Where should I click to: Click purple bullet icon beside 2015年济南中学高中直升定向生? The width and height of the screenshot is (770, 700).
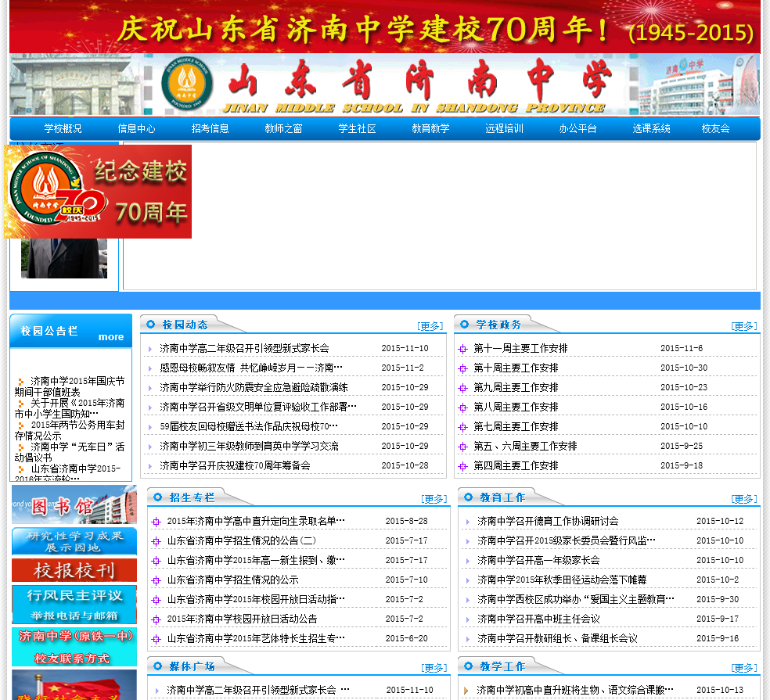click(157, 522)
